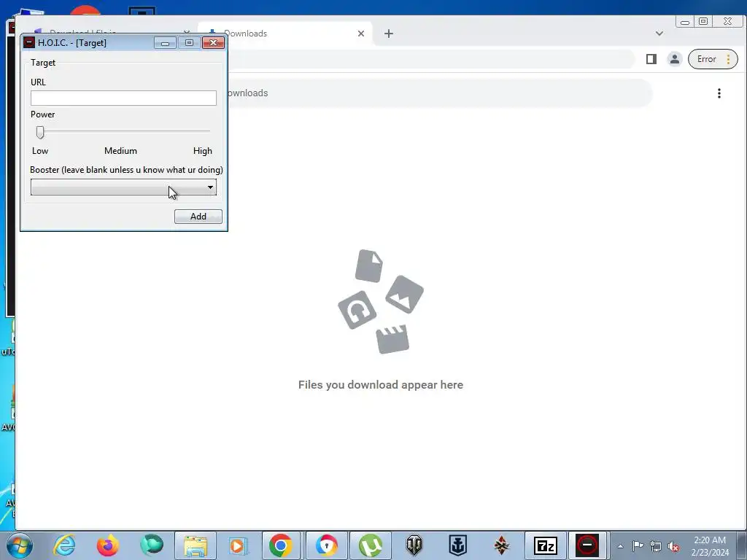Viewport: 747px width, 560px height.
Task: Click the Power slider thumb
Action: pyautogui.click(x=40, y=133)
